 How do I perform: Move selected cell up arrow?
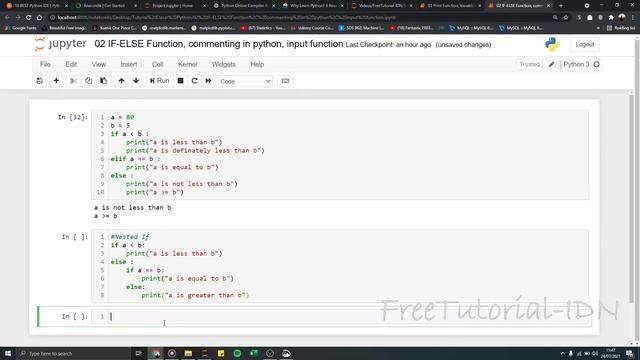pyautogui.click(x=121, y=81)
